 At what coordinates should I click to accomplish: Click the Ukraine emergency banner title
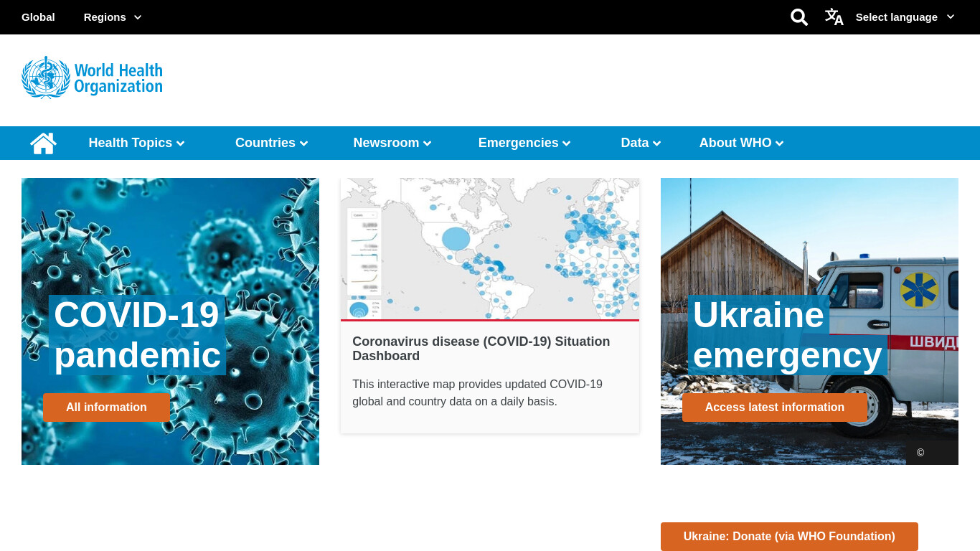point(787,335)
